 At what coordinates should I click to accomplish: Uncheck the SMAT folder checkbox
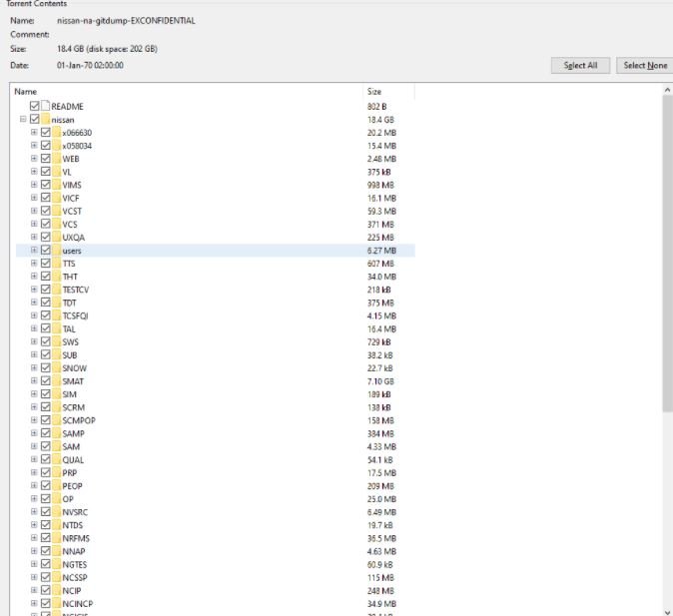click(x=46, y=380)
